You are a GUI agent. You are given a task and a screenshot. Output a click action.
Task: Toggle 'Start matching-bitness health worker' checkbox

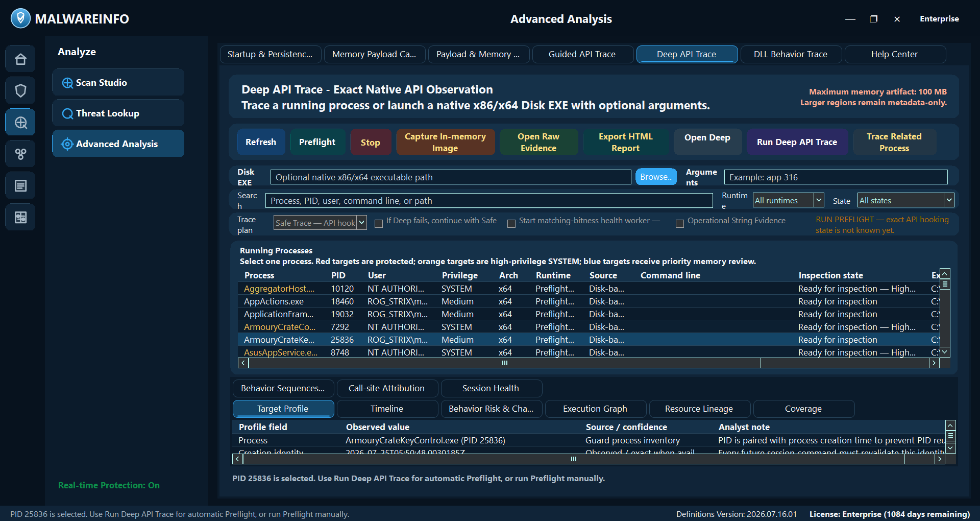[511, 224]
